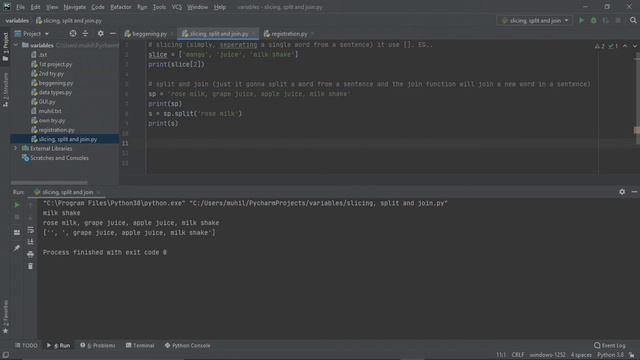Hide the Project panel with the minus icon
640x360 pixels.
[x=113, y=33]
